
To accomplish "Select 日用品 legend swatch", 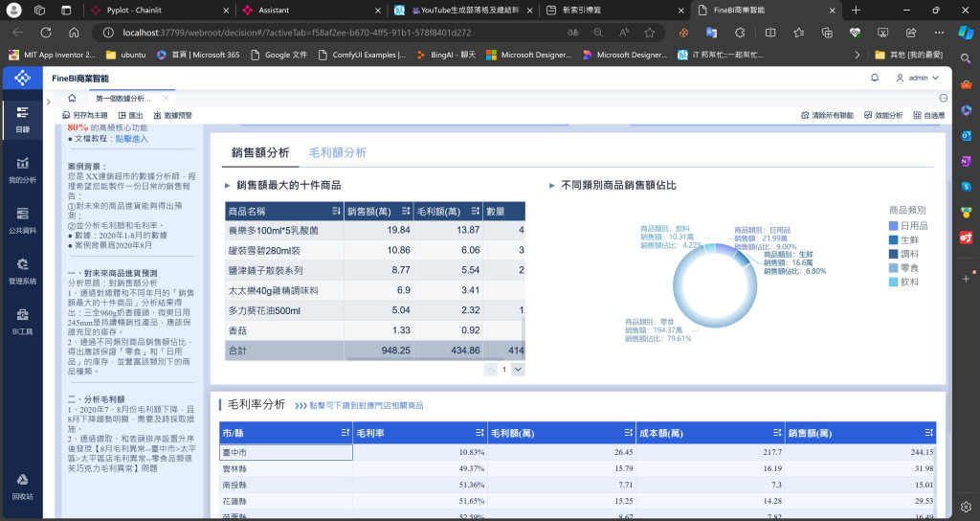I will tap(893, 226).
